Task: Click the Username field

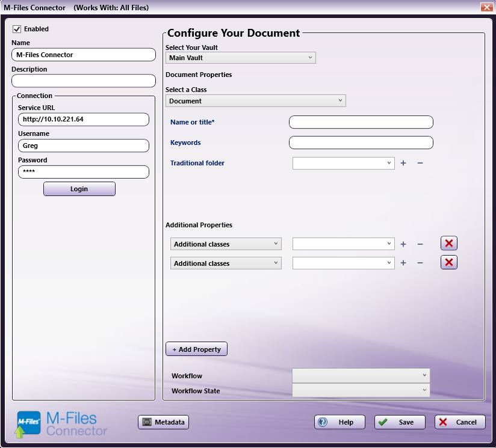Action: [84, 146]
